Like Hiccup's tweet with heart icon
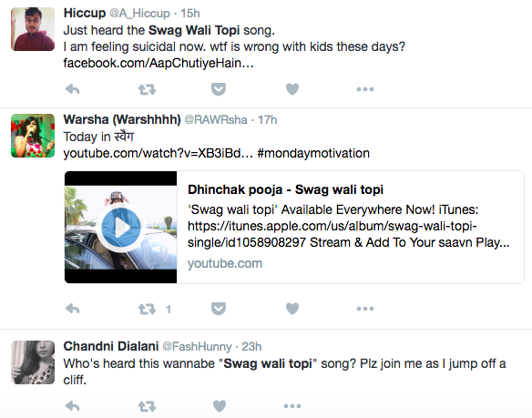Screen dimensions: 532x418 pyautogui.click(x=292, y=89)
